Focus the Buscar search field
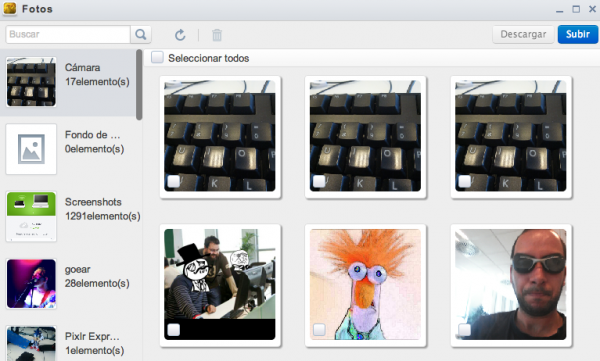This screenshot has height=361, width=600. tap(68, 34)
